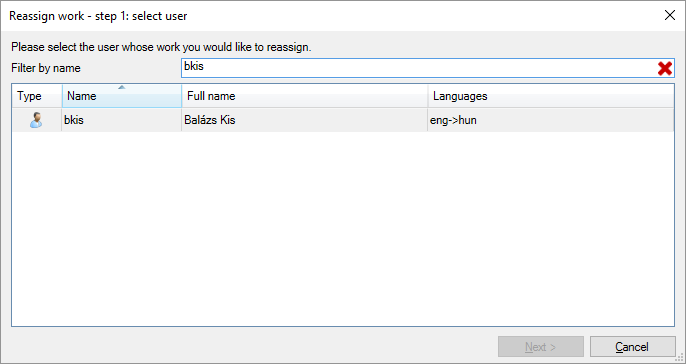Clear the filter with the red X icon
Screen dimensions: 686x364
(x=665, y=68)
